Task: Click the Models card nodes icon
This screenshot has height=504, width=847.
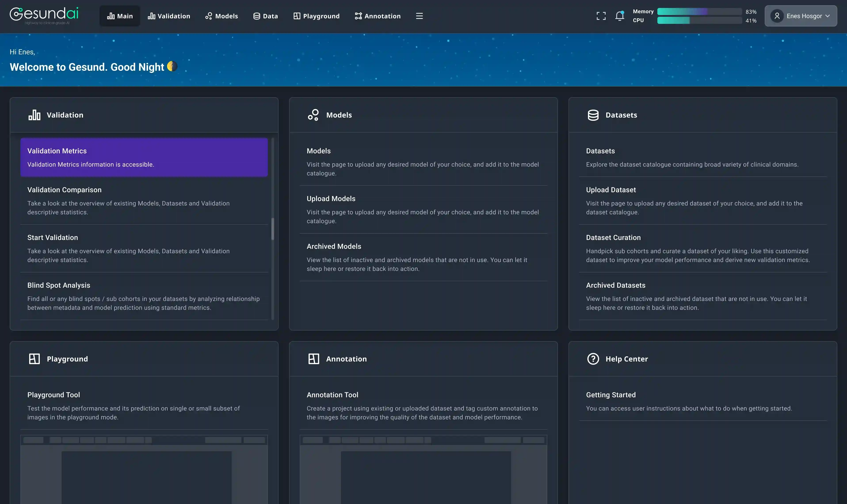Action: (313, 115)
